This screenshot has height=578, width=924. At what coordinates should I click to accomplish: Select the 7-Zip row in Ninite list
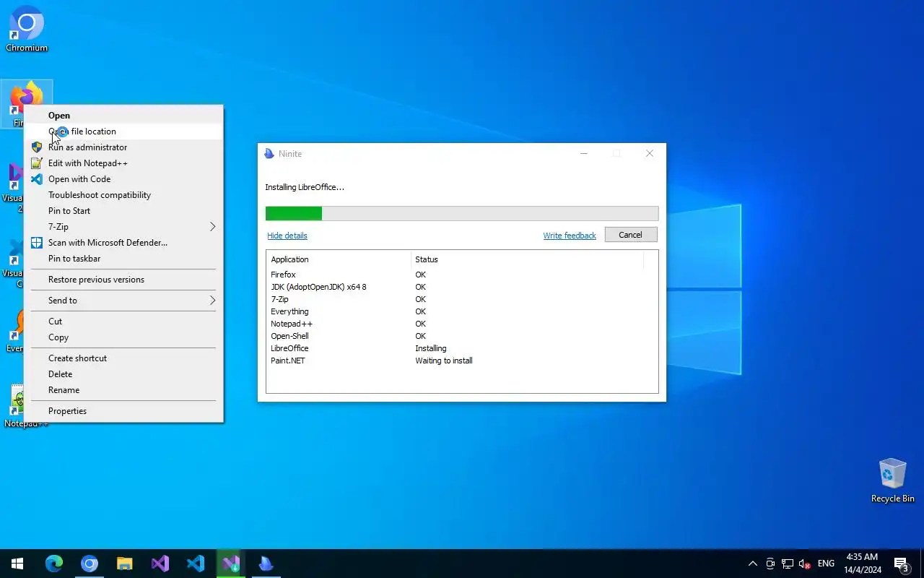tap(462, 299)
